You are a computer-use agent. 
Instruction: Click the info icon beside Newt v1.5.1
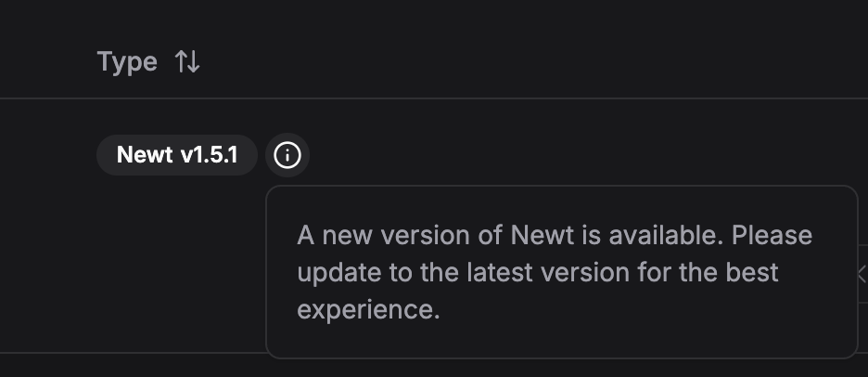tap(287, 155)
